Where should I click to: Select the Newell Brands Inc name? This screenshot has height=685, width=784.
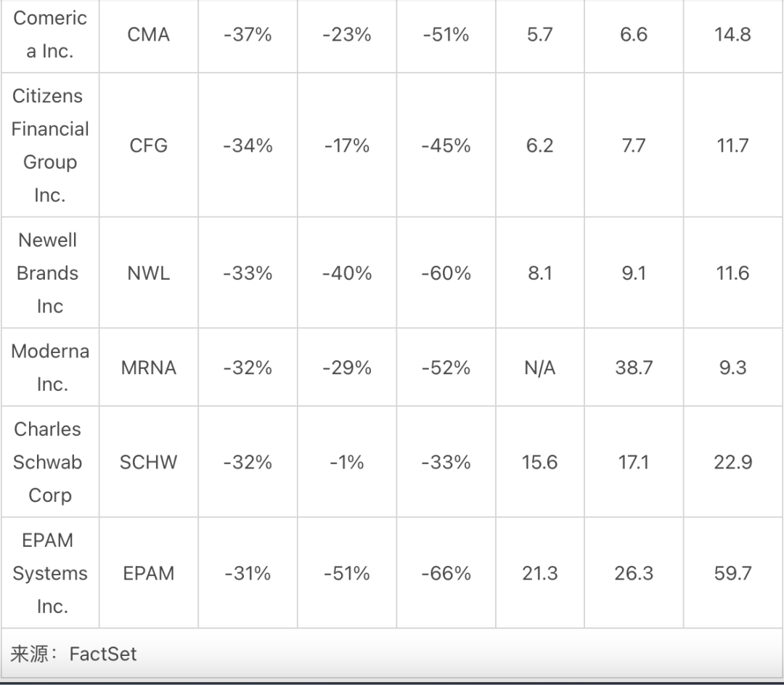(48, 273)
